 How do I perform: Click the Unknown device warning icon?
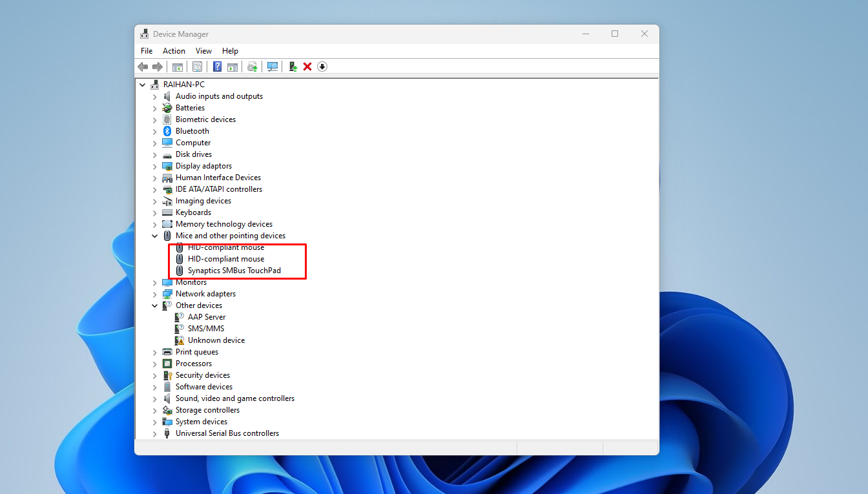point(180,340)
